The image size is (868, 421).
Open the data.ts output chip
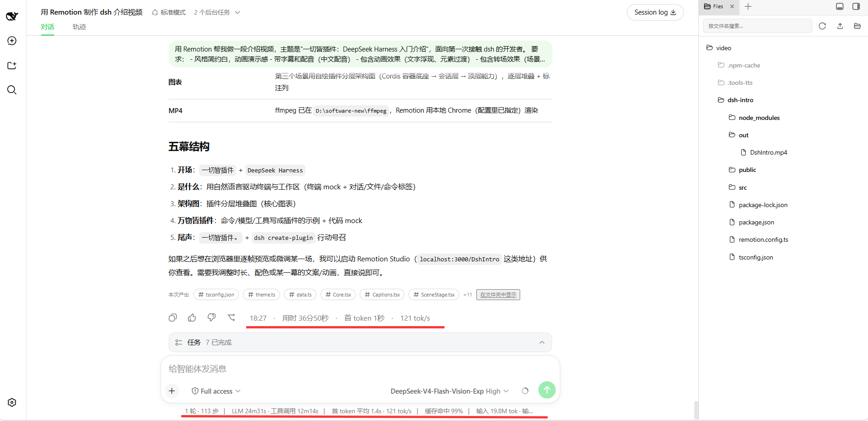point(300,295)
